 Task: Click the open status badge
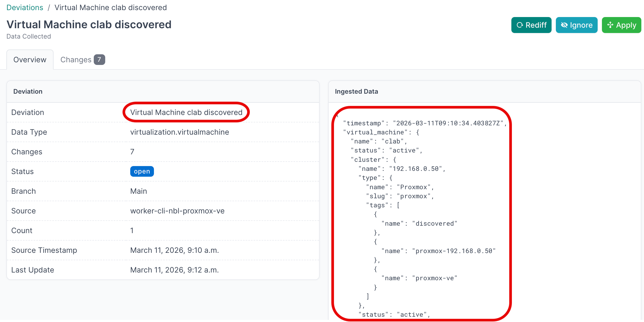click(x=142, y=171)
